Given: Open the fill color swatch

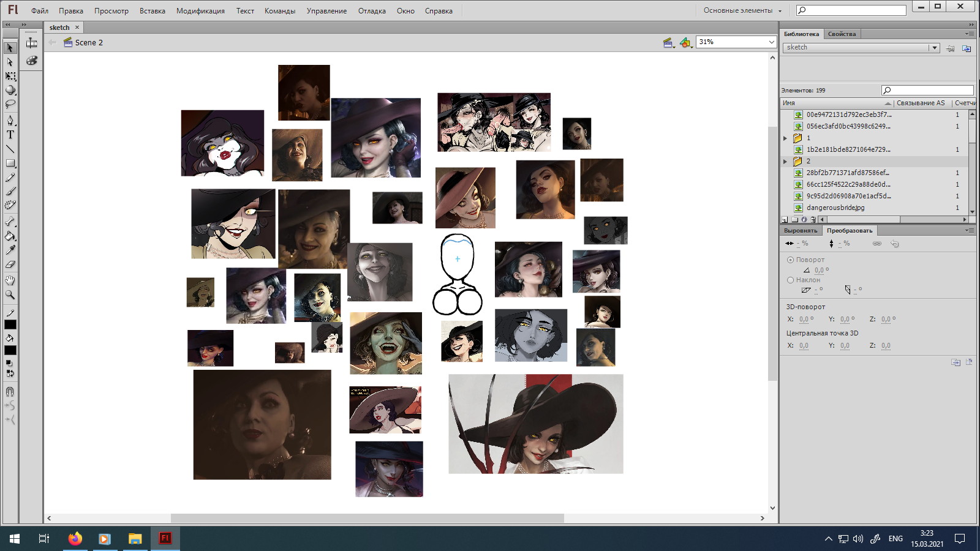Looking at the screenshot, I should click(10, 350).
